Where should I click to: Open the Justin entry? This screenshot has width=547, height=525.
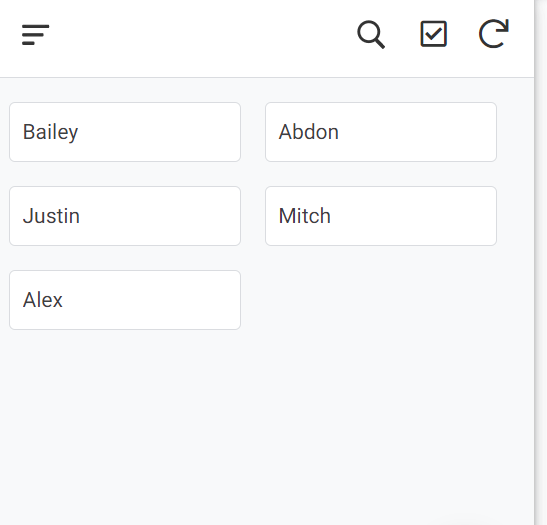pyautogui.click(x=125, y=216)
